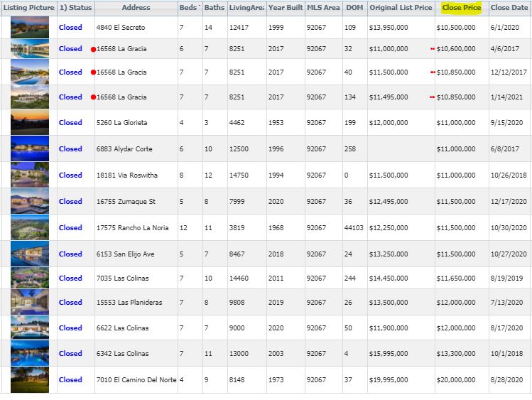Open Closed link for 17575 Rancho La Noria
The width and height of the screenshot is (532, 400).
[70, 227]
